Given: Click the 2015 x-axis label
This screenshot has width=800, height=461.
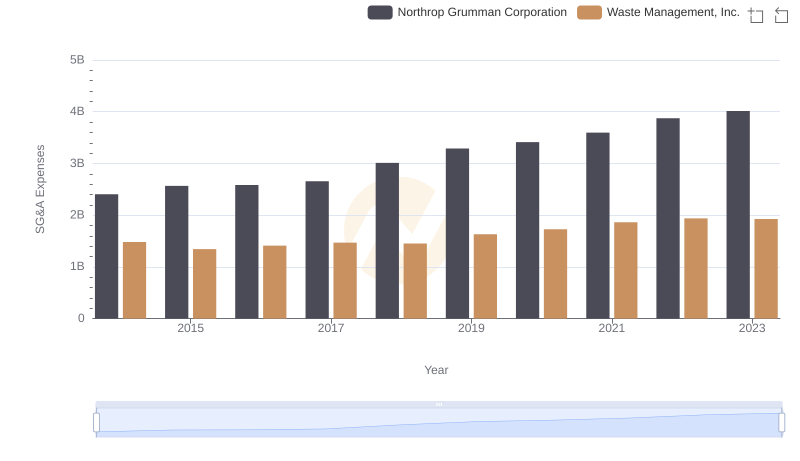Looking at the screenshot, I should 190,328.
